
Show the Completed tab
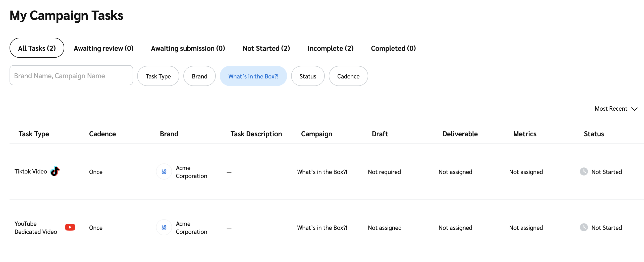coord(393,48)
